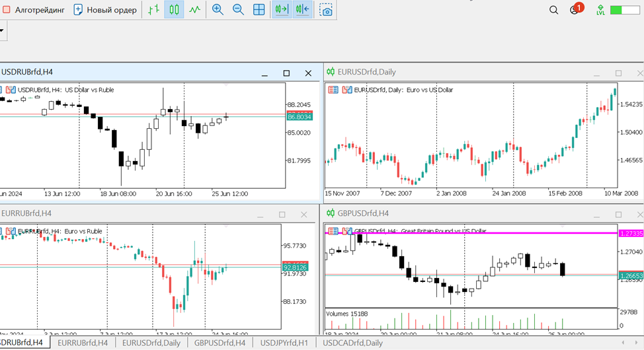
Task: Expand the small dropdown arrow below Алготрейдинг
Action: 2,31
